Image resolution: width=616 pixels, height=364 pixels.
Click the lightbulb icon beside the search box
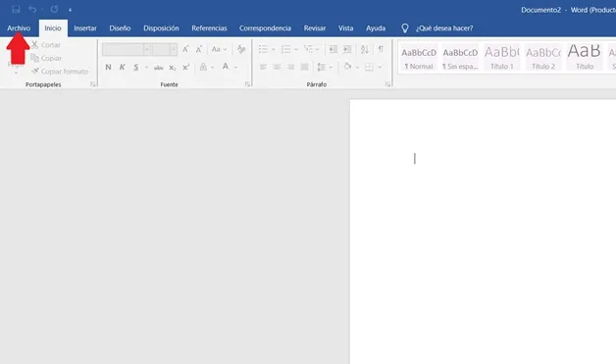click(405, 28)
